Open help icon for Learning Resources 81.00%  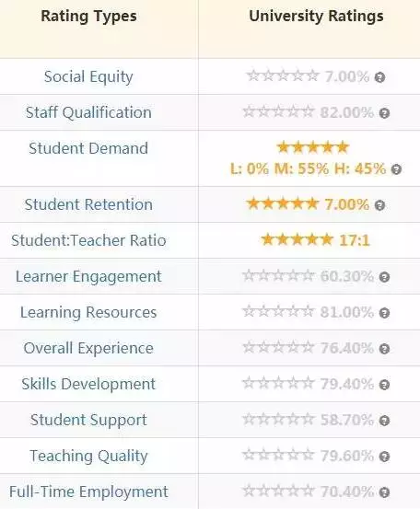pos(384,313)
